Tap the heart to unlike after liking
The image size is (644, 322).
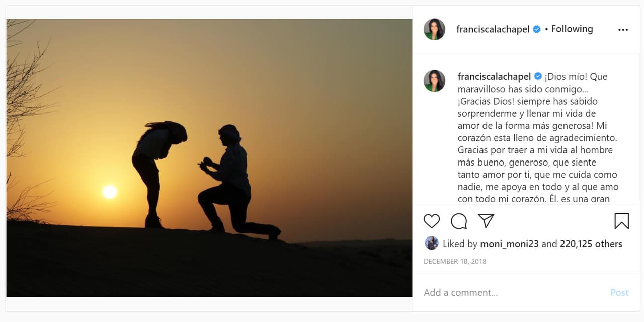431,221
